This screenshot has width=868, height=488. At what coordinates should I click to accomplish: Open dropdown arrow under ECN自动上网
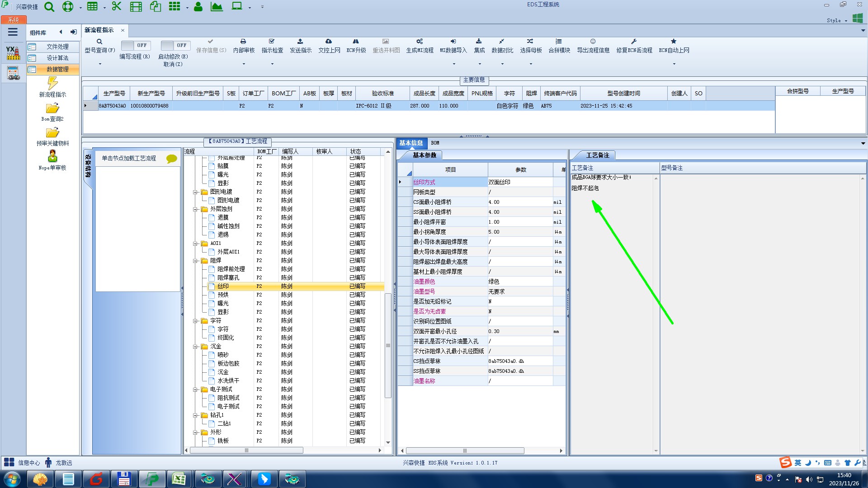pos(674,64)
